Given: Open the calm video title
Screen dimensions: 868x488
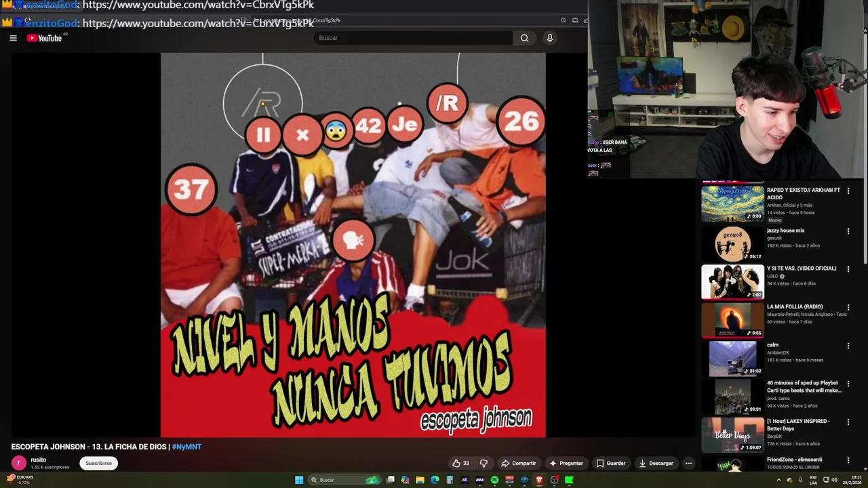Looking at the screenshot, I should point(772,345).
